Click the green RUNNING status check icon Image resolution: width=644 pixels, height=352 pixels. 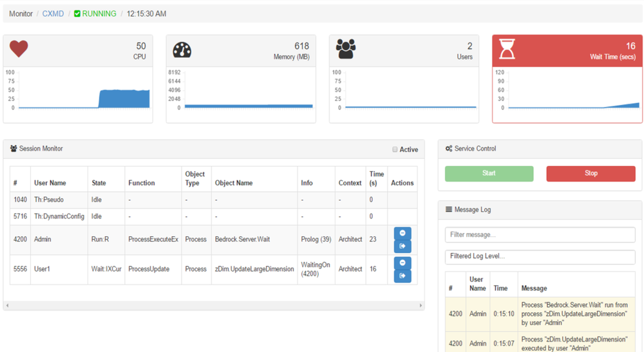(77, 14)
